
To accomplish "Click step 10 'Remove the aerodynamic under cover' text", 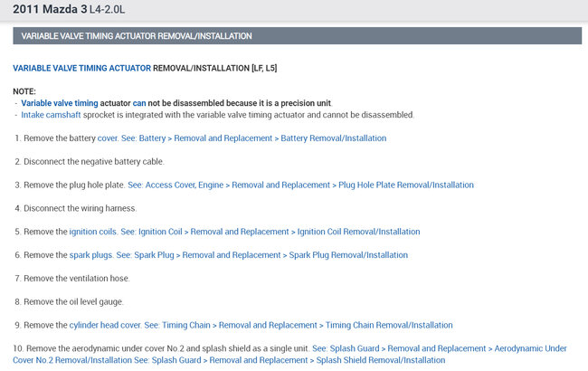I will (161, 348).
